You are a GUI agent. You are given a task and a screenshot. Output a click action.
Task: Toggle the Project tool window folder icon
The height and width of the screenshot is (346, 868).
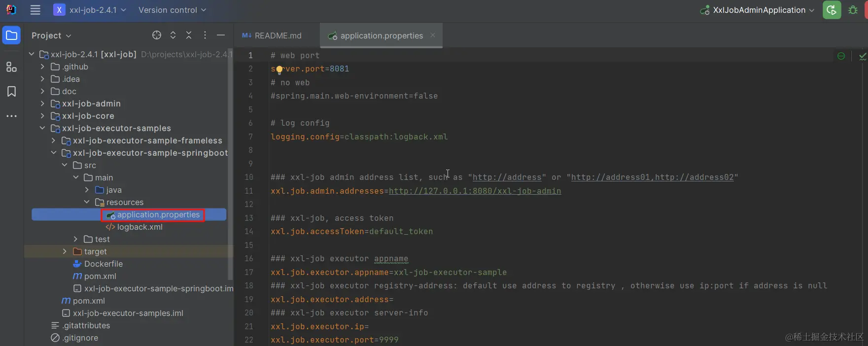tap(12, 35)
